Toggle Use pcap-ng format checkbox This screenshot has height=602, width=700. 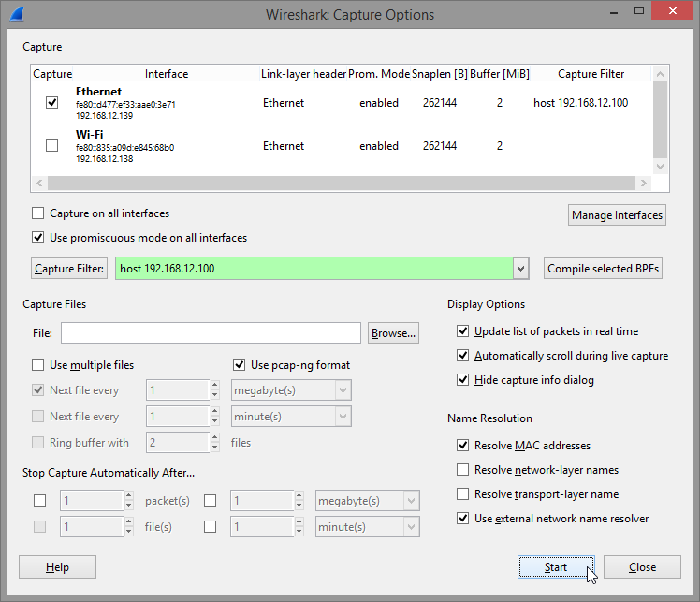click(240, 365)
